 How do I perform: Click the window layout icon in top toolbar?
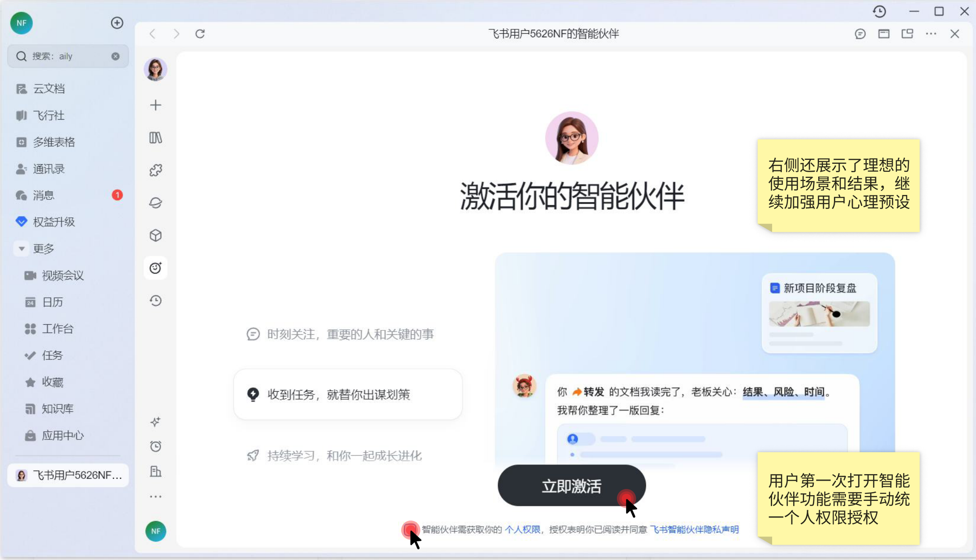(x=884, y=34)
